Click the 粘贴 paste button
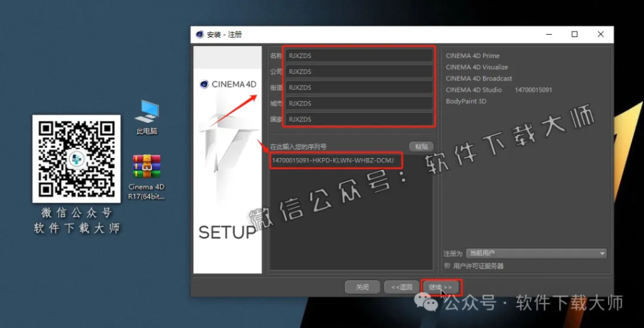Image resolution: width=644 pixels, height=328 pixels. click(x=421, y=146)
